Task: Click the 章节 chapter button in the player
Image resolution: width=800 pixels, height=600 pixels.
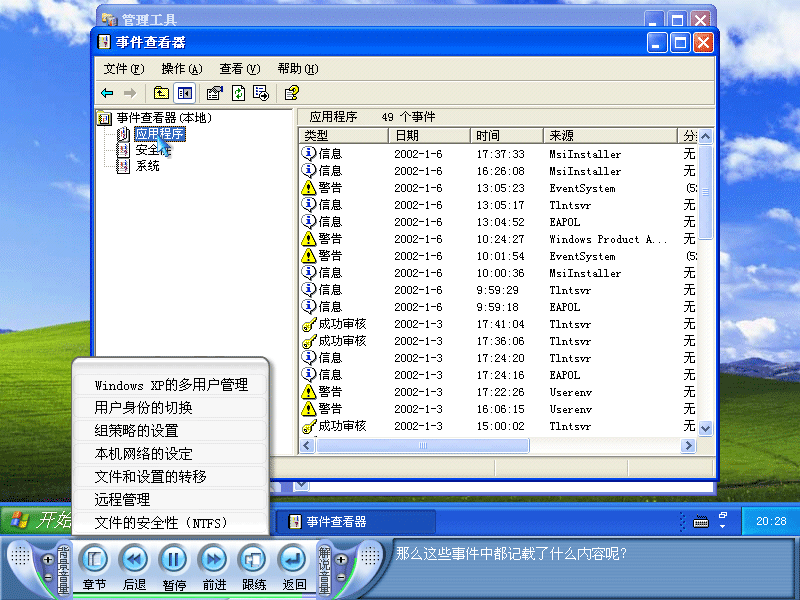Action: click(94, 560)
